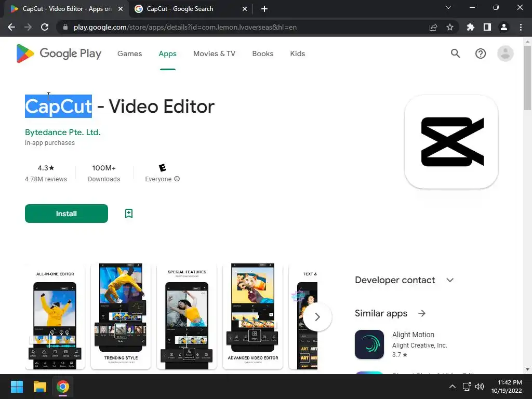
Task: Open File Explorer from taskbar
Action: coord(39,387)
